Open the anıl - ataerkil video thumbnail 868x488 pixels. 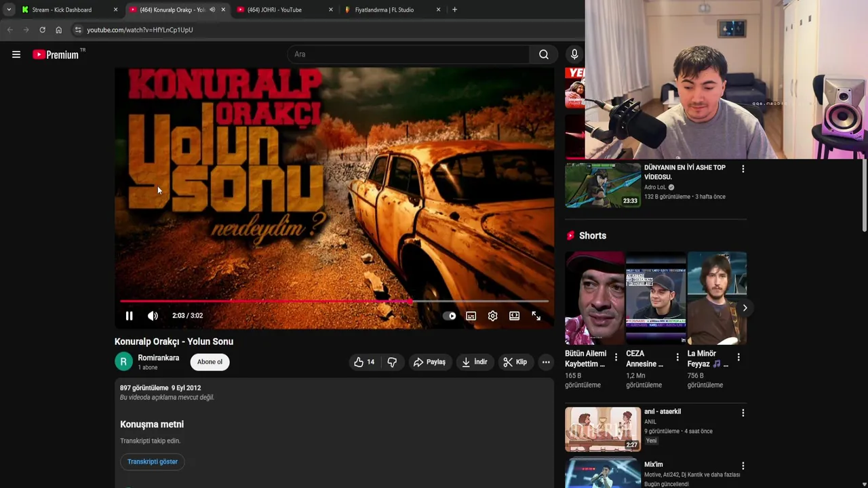pos(603,429)
